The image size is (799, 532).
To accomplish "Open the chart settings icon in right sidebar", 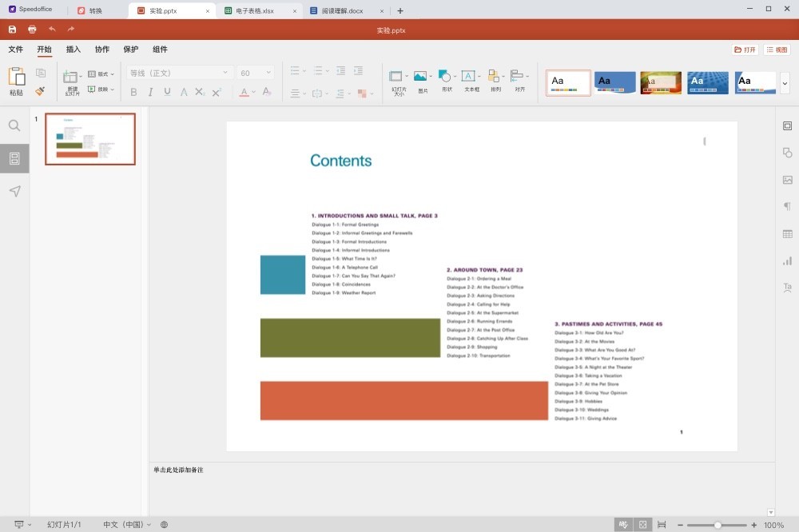I will pos(787,260).
